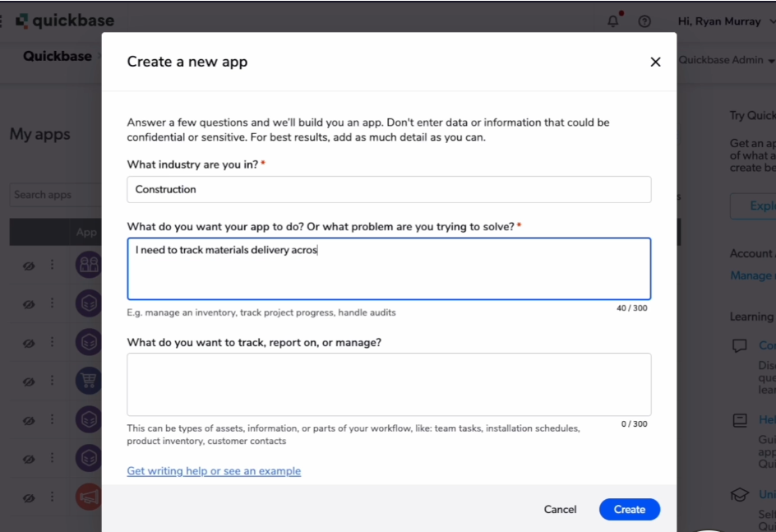Click the My apps heading
Screen dimensions: 776x532
(40, 134)
